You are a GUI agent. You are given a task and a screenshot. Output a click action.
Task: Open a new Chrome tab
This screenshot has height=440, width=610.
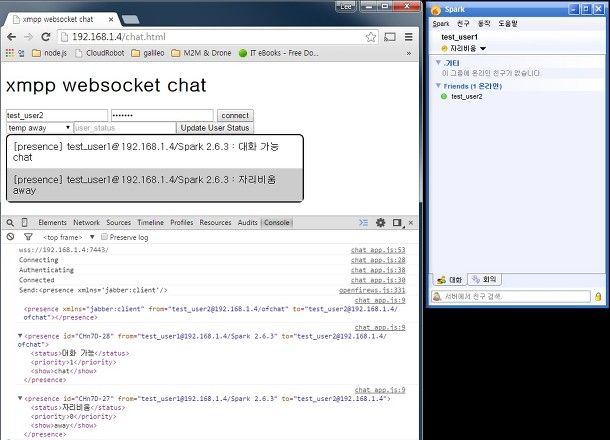click(x=130, y=19)
